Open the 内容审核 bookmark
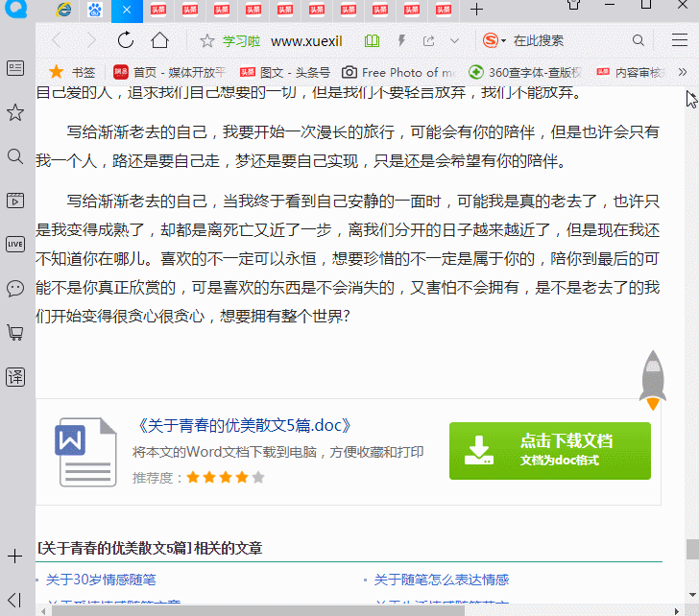The height and width of the screenshot is (616, 699). point(630,72)
